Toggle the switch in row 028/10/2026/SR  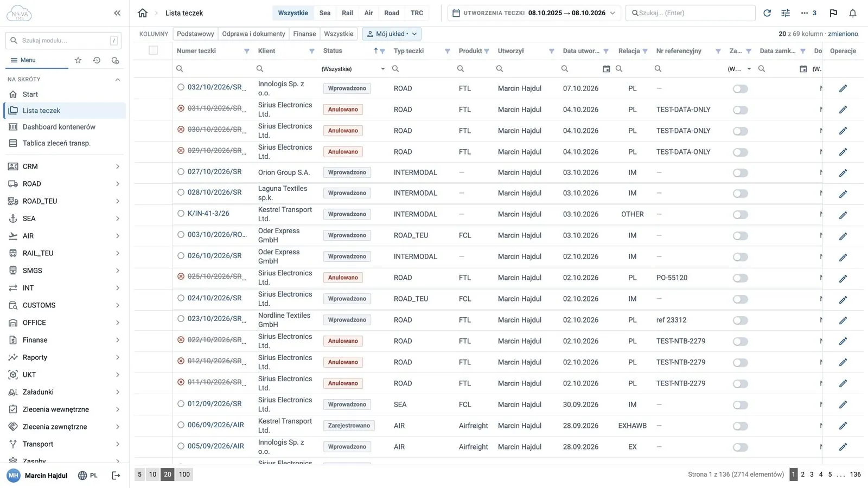tap(740, 194)
